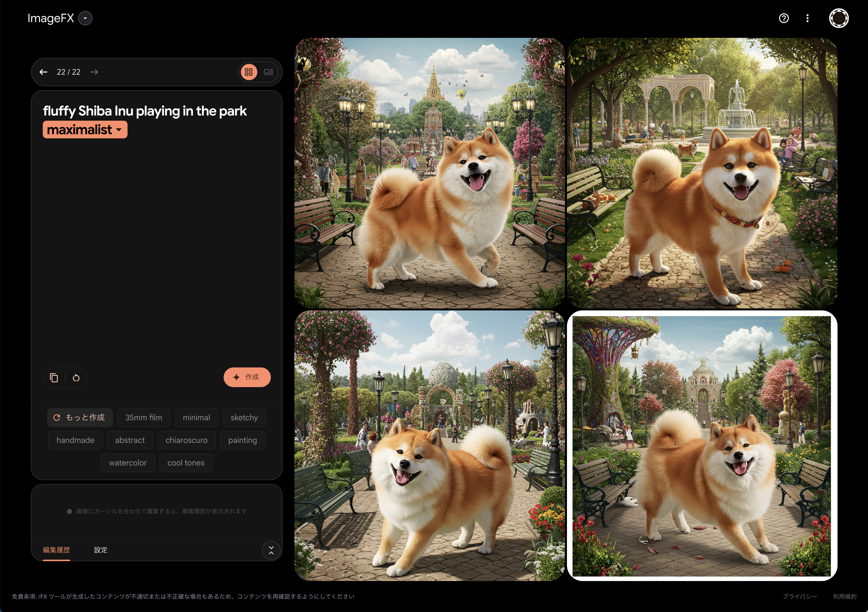This screenshot has width=868, height=612.
Task: Open the three-dot more options menu
Action: point(807,18)
